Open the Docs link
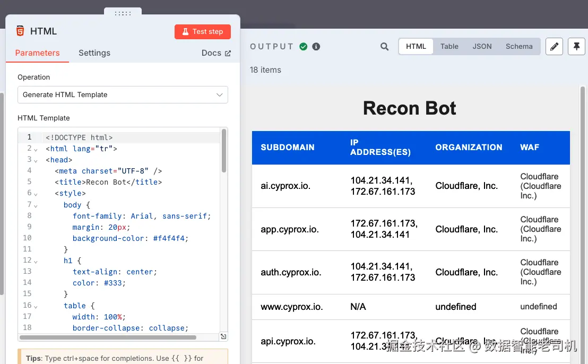Image resolution: width=588 pixels, height=364 pixels. pos(216,53)
